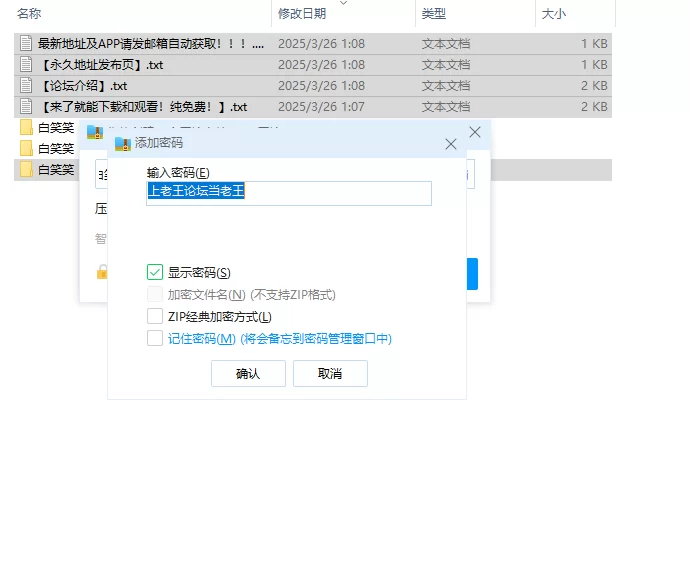Viewport: 689px width, 568px height.
Task: Select the first 白笑笑 folder
Action: click(x=47, y=128)
